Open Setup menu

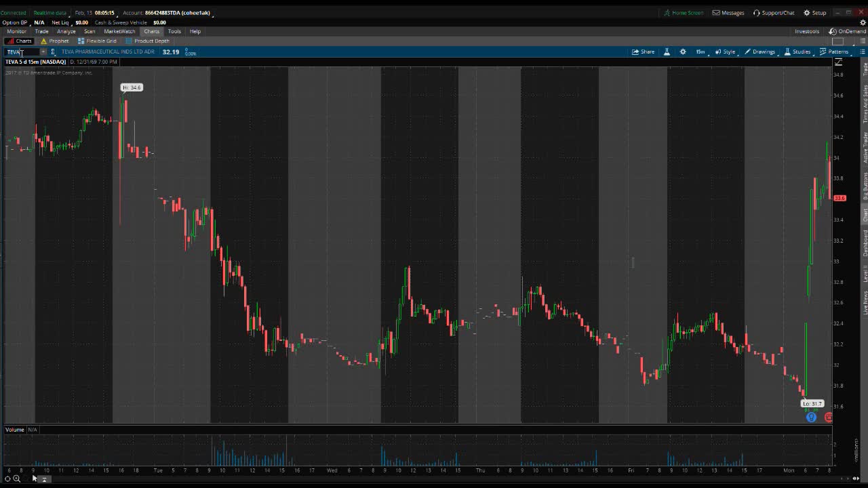click(815, 13)
